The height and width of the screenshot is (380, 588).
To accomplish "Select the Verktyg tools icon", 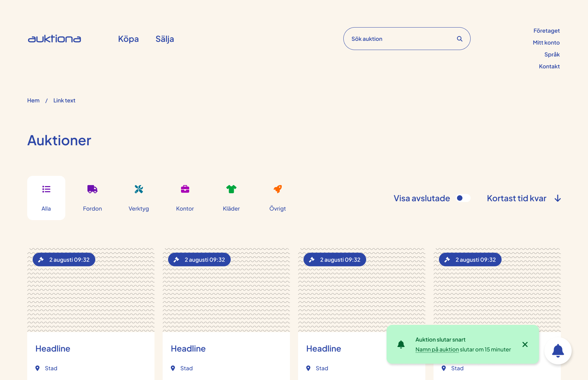I will pos(138,189).
